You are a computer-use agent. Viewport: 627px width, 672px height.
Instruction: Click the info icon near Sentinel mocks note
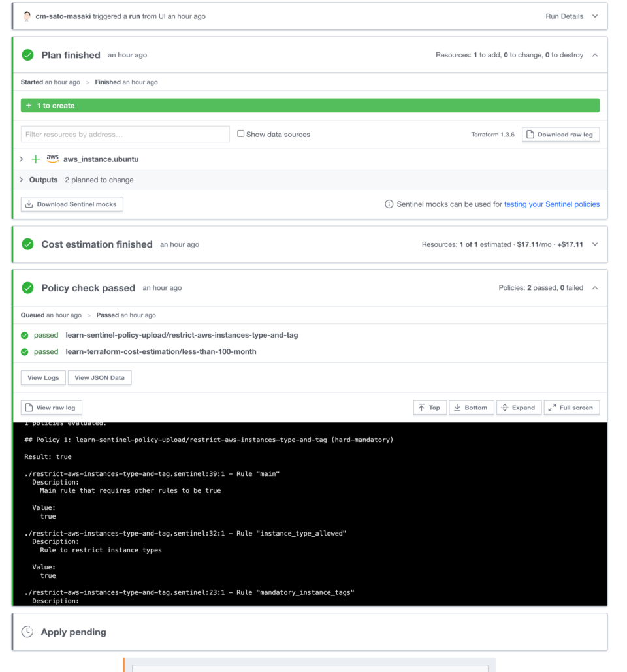point(389,204)
